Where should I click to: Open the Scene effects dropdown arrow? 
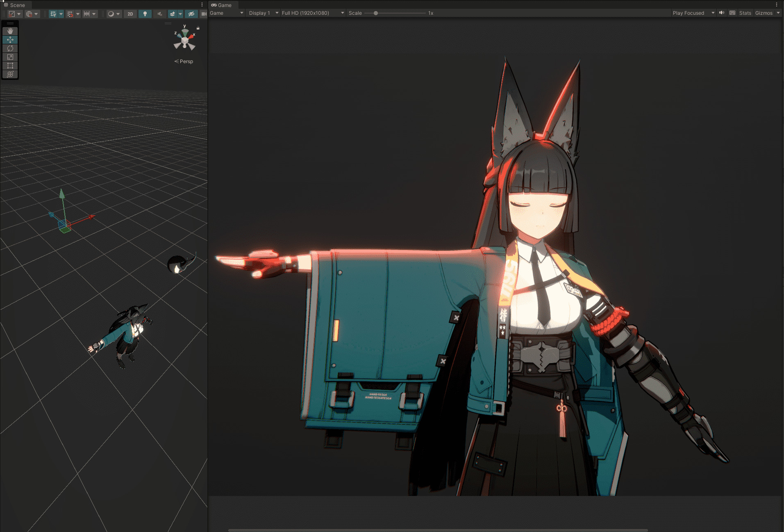point(180,14)
